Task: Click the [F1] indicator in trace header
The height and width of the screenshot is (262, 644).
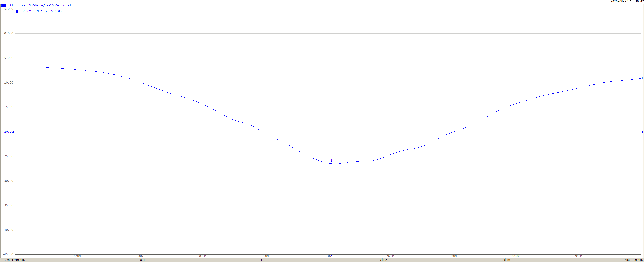Action: [69, 5]
